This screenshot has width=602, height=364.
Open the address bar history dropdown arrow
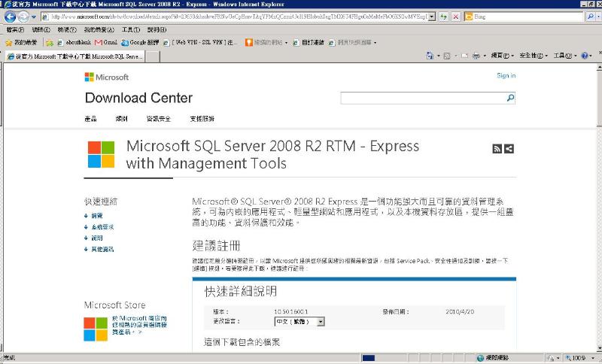coord(432,17)
